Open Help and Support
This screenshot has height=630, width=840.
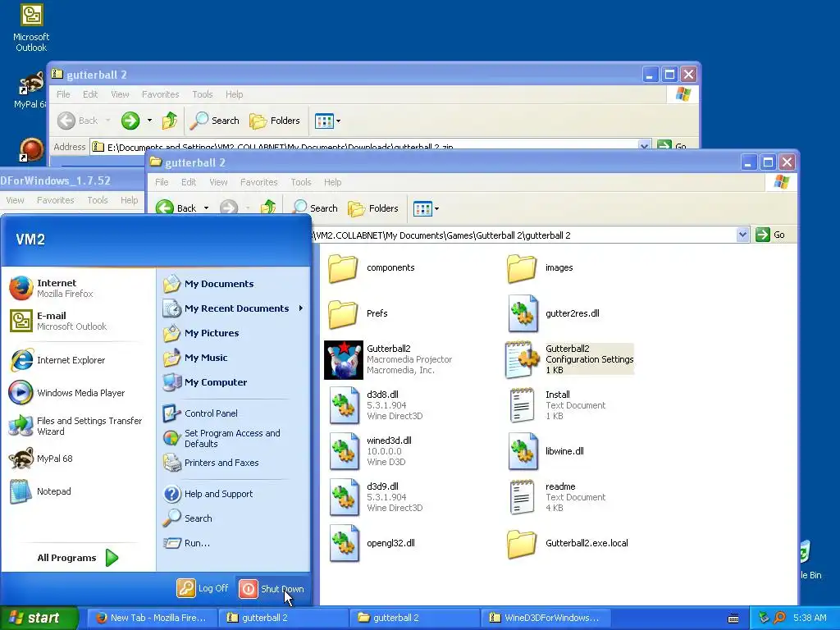[x=208, y=493]
